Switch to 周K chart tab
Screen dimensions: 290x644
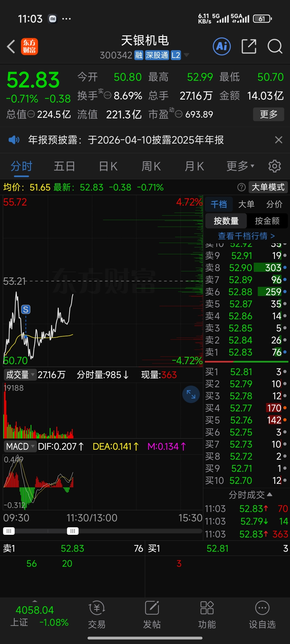151,166
